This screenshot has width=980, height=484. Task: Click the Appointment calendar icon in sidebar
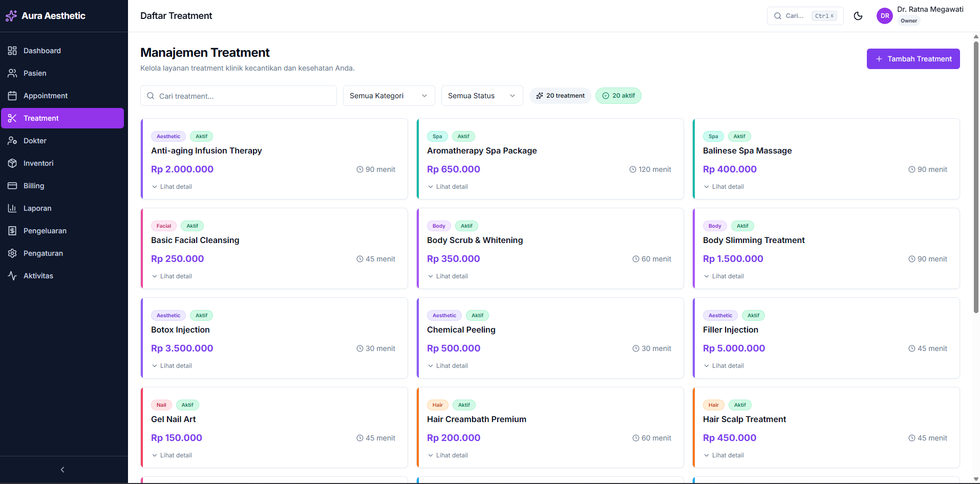click(12, 96)
